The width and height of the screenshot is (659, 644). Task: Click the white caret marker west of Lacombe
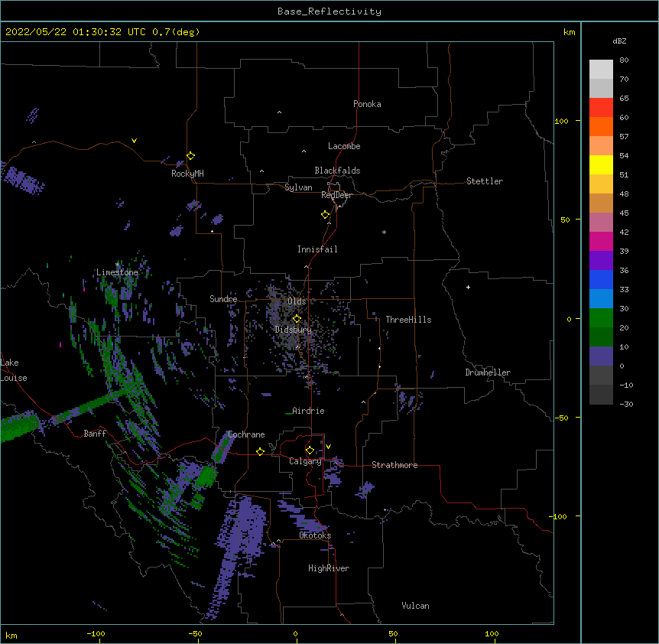(304, 151)
